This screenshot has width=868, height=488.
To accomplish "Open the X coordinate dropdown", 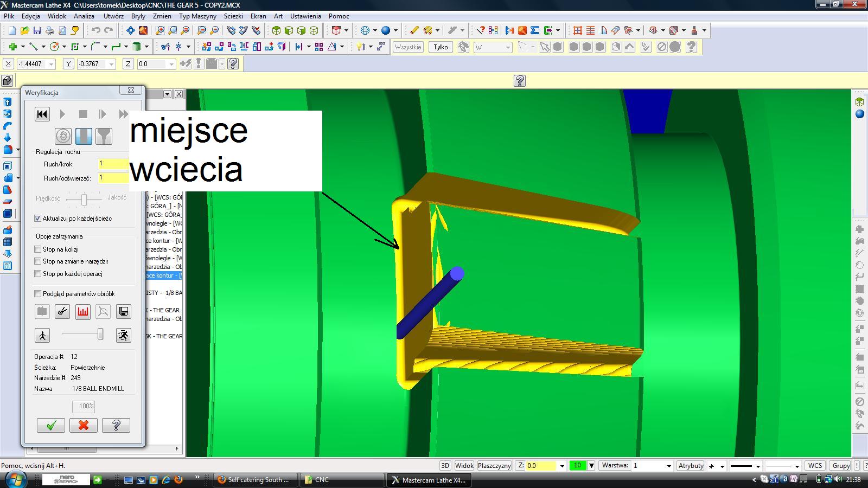I will point(52,64).
